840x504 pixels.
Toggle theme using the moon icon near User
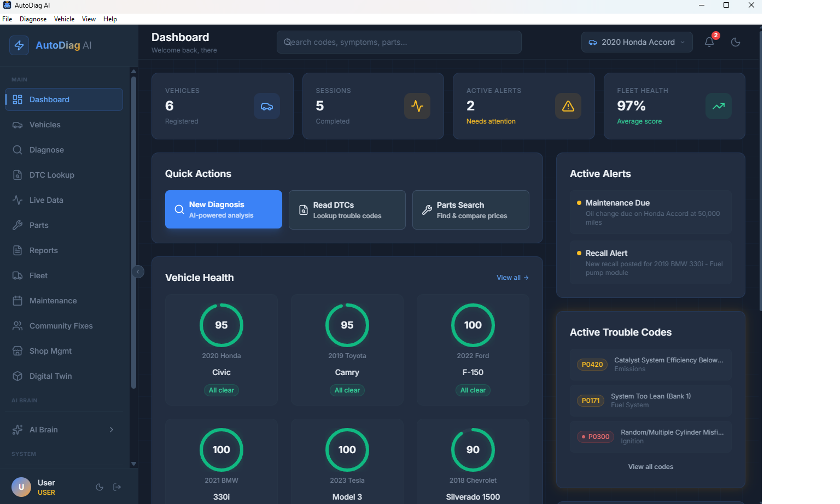pos(99,487)
